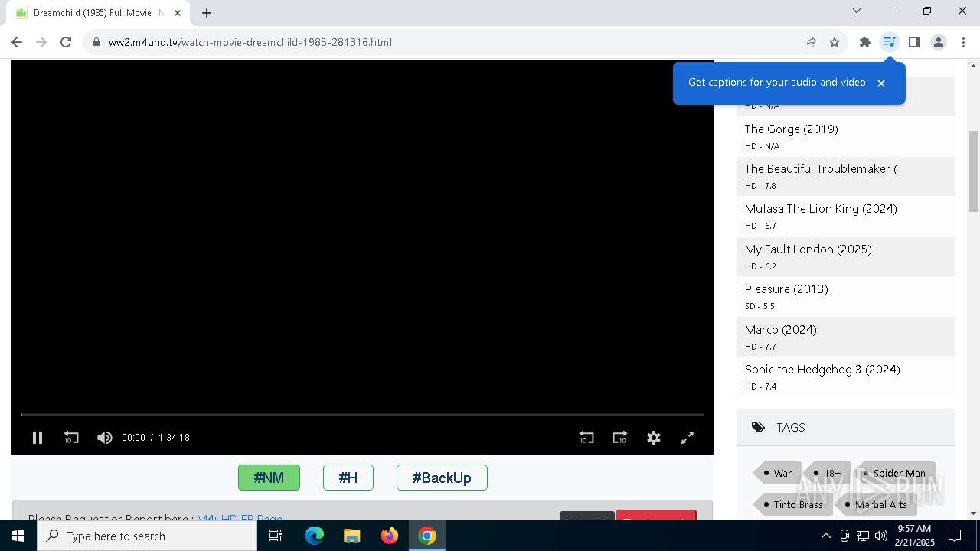Close the captions notification popup
This screenshot has height=551, width=980.
881,83
